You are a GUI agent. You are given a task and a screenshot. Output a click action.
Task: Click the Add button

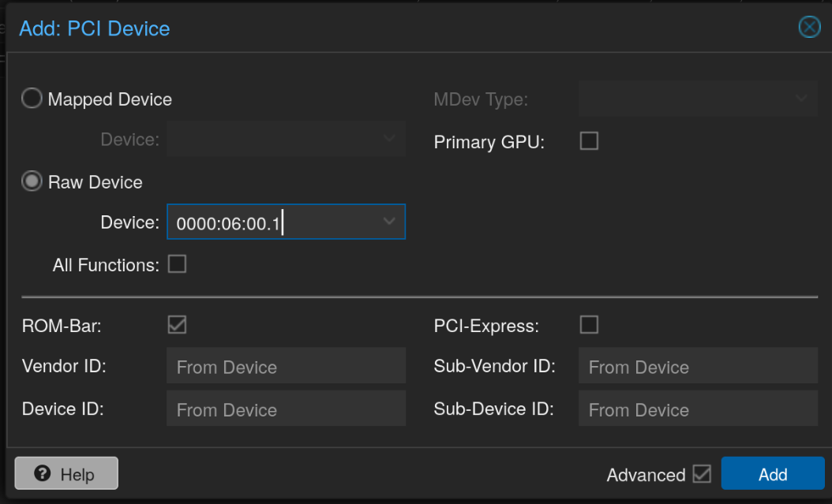coord(772,473)
